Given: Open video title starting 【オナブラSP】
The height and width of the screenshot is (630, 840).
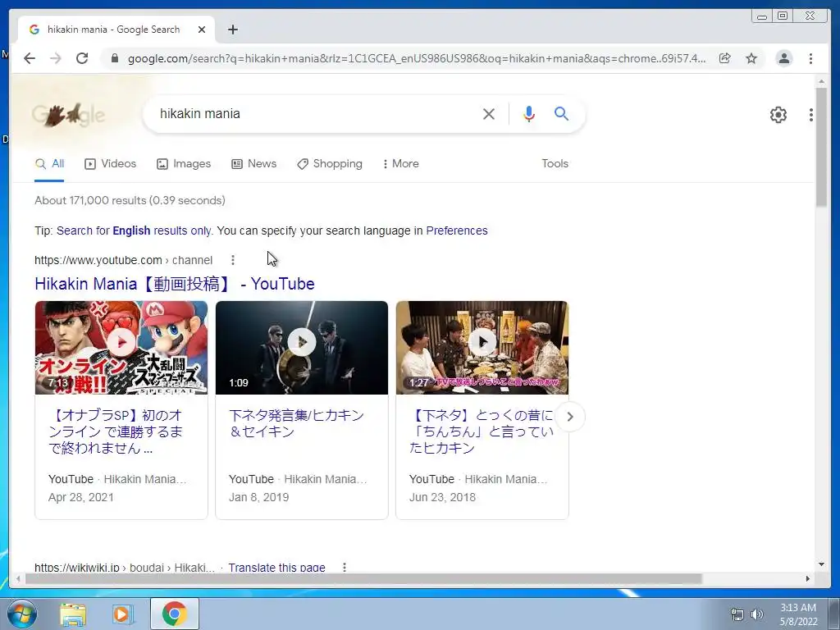Looking at the screenshot, I should 116,431.
